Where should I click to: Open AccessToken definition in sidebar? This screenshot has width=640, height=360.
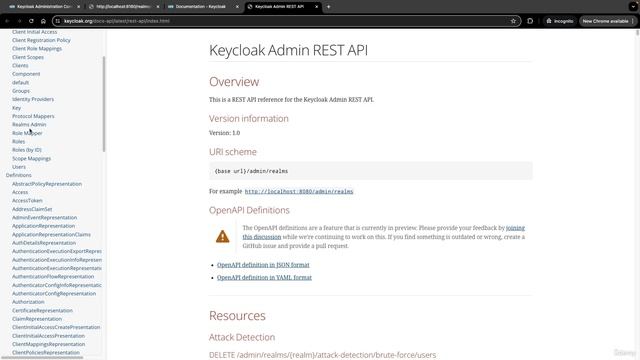pyautogui.click(x=27, y=200)
